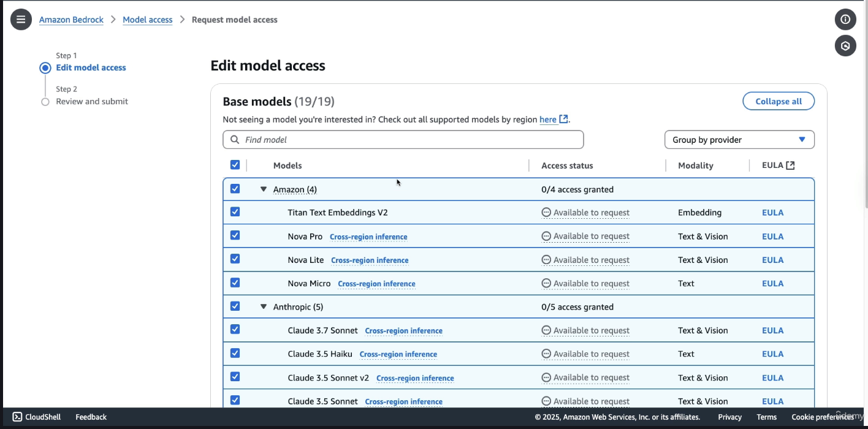Uncheck the Nova Pro checkbox
The width and height of the screenshot is (868, 429).
click(x=235, y=235)
